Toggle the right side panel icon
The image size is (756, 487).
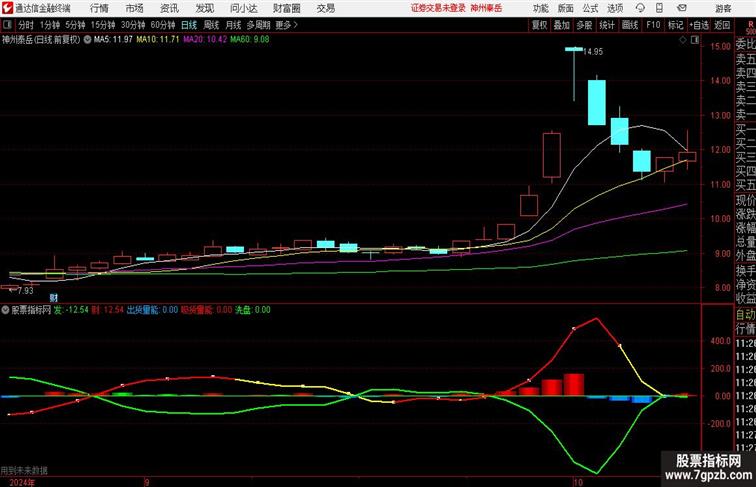695,41
